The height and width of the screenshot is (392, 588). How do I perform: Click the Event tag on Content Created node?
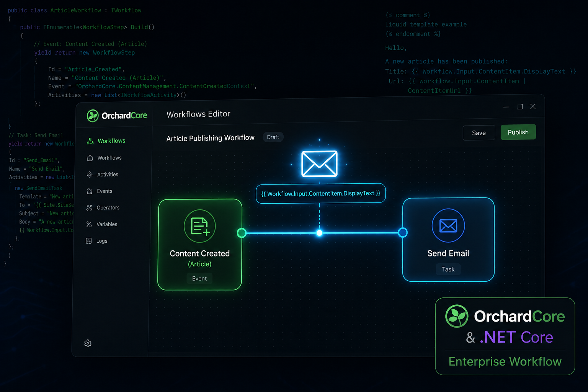point(199,278)
